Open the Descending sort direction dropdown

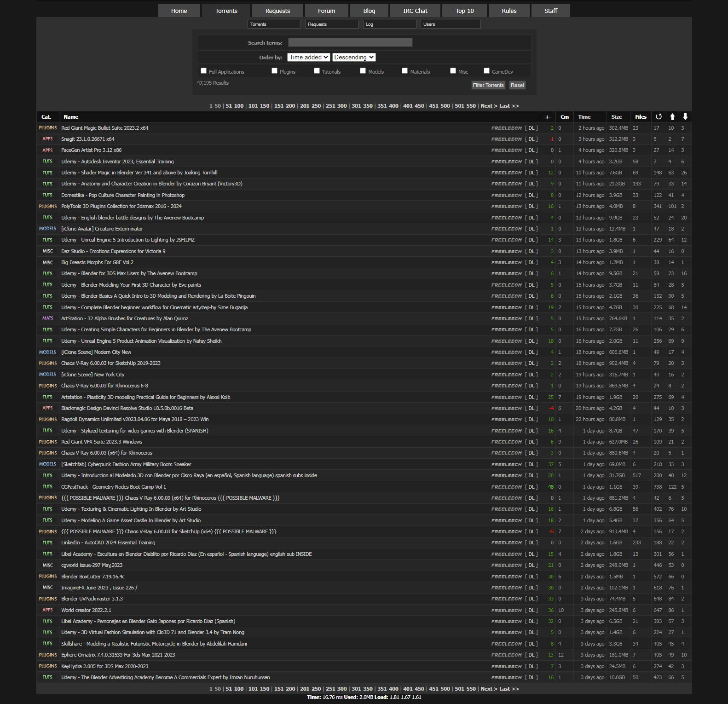(354, 57)
